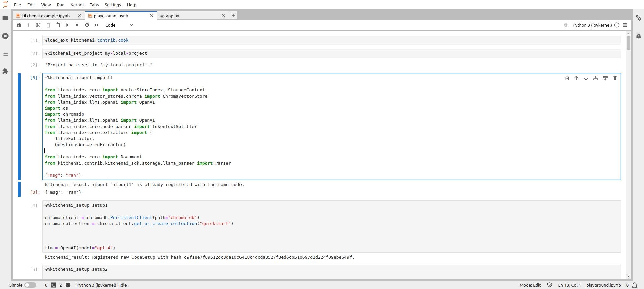
Task: Move the active cell down
Action: (586, 78)
